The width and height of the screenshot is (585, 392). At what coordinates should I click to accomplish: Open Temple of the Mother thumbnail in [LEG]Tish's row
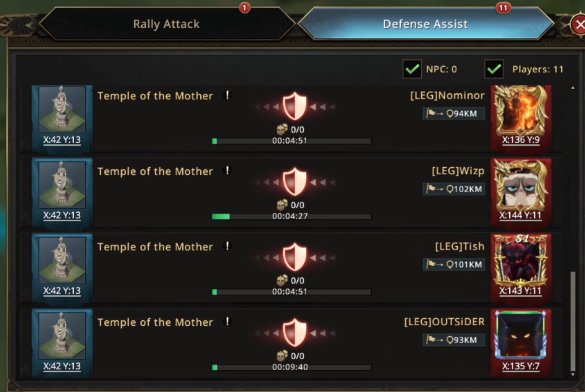pyautogui.click(x=62, y=261)
